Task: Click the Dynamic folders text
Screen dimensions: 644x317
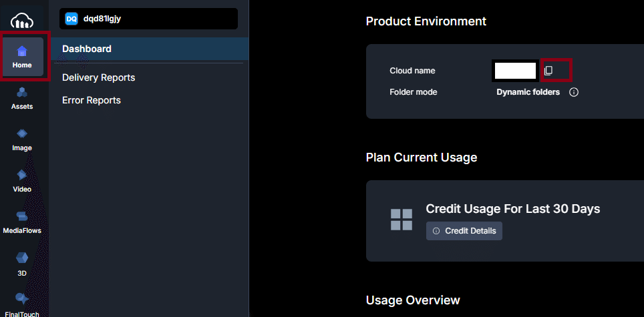Action: [528, 92]
